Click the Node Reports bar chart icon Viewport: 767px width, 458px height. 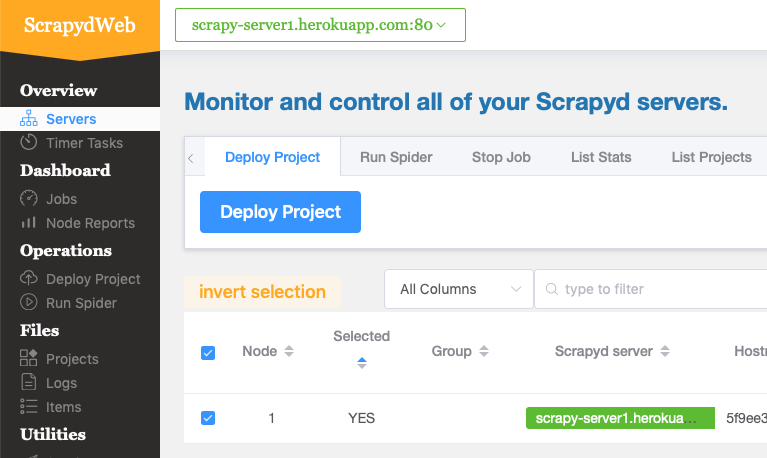point(28,223)
